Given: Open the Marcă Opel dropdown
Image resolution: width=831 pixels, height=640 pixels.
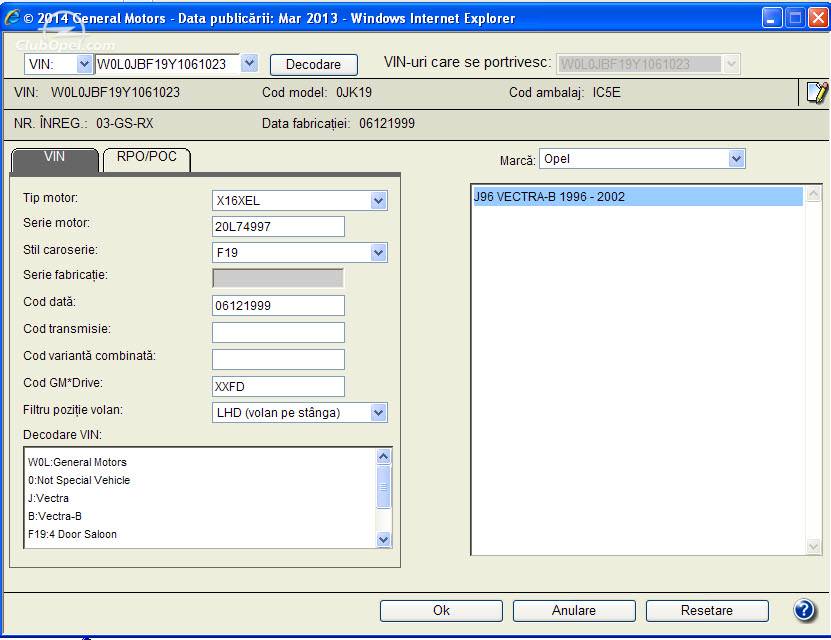Looking at the screenshot, I should tap(736, 158).
